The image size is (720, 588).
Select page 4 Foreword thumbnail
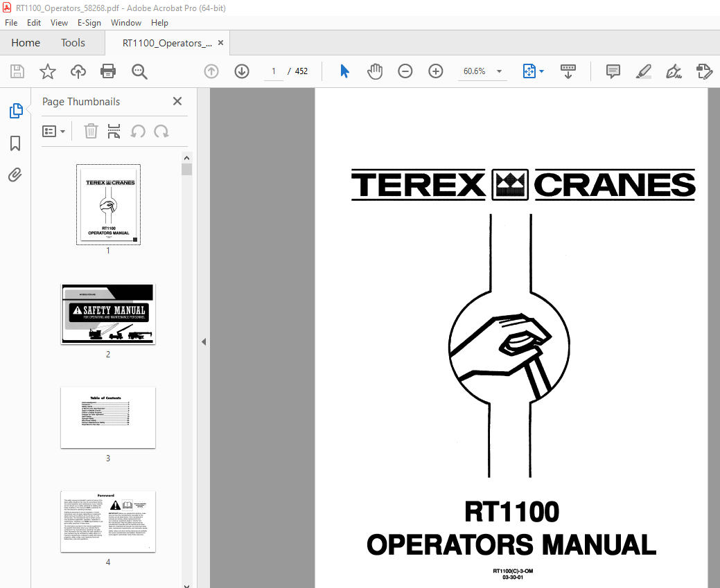(108, 522)
